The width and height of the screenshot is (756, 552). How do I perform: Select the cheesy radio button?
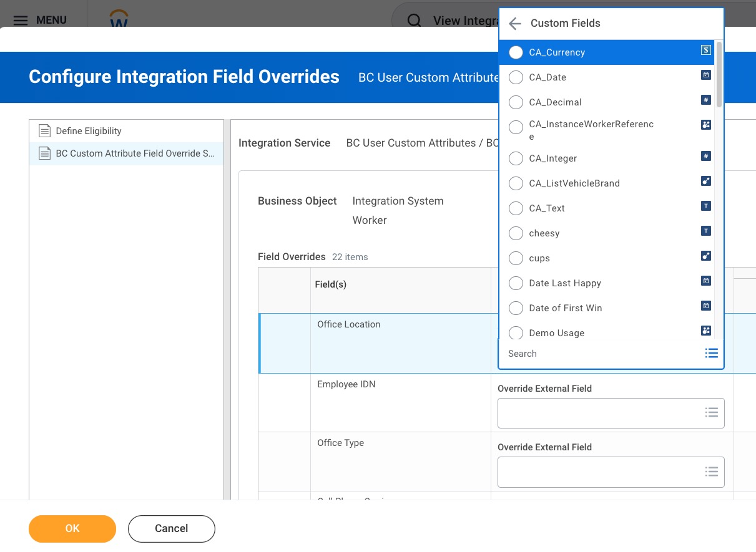[516, 233]
